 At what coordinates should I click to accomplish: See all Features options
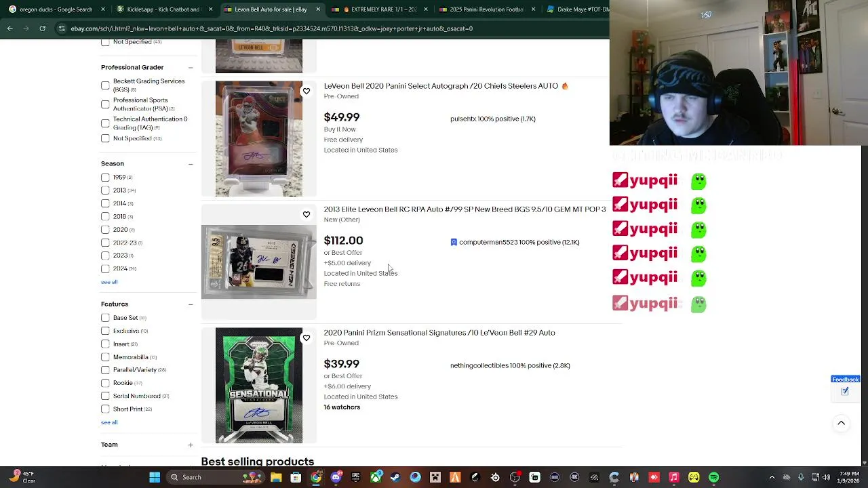pos(109,422)
